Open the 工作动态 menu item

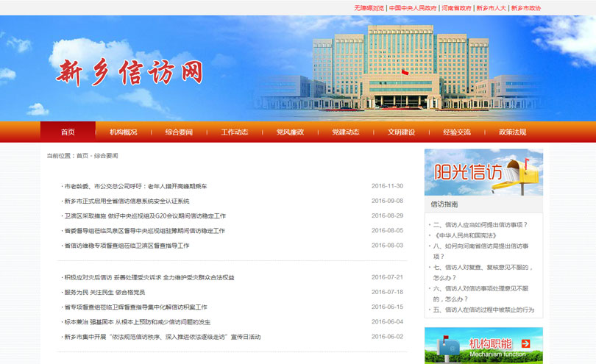pyautogui.click(x=235, y=132)
